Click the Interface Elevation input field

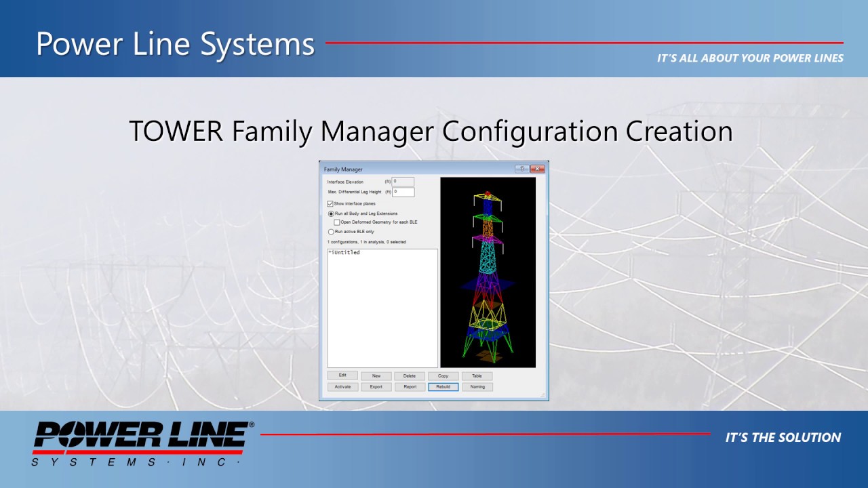click(403, 182)
